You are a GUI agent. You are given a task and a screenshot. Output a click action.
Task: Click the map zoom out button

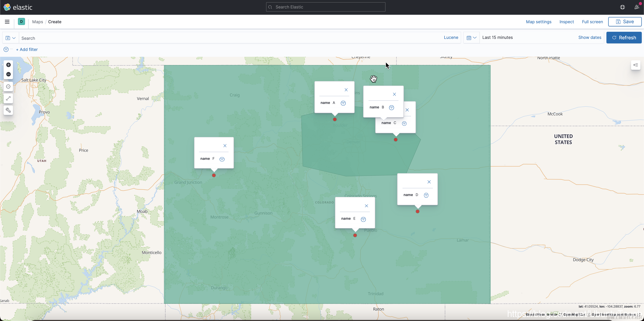8,74
